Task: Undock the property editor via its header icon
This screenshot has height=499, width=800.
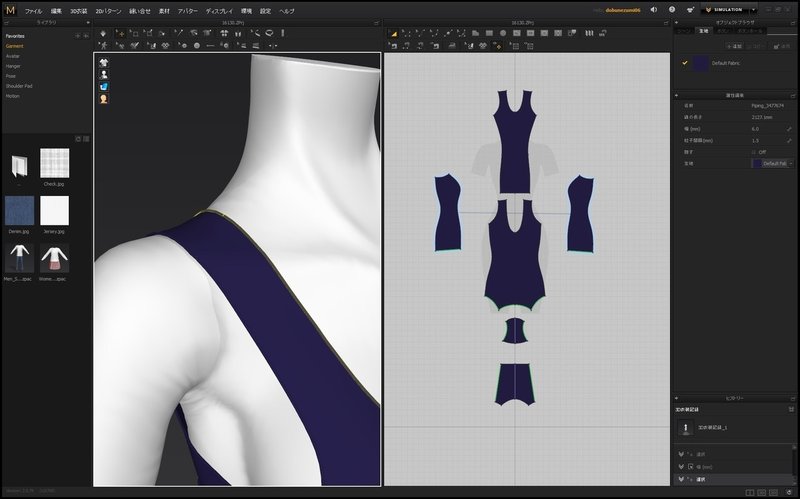Action: point(793,95)
